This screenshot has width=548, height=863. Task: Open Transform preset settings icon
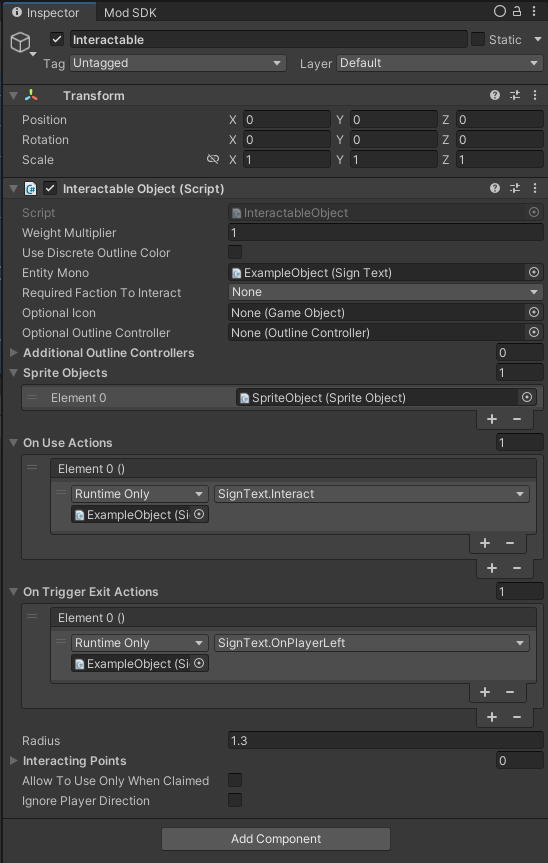(x=514, y=95)
